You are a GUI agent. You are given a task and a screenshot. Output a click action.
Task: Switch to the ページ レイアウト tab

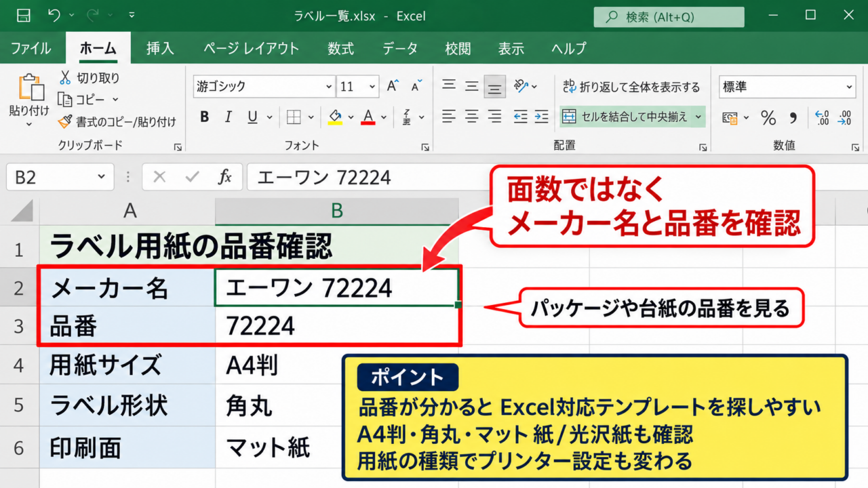tap(251, 49)
